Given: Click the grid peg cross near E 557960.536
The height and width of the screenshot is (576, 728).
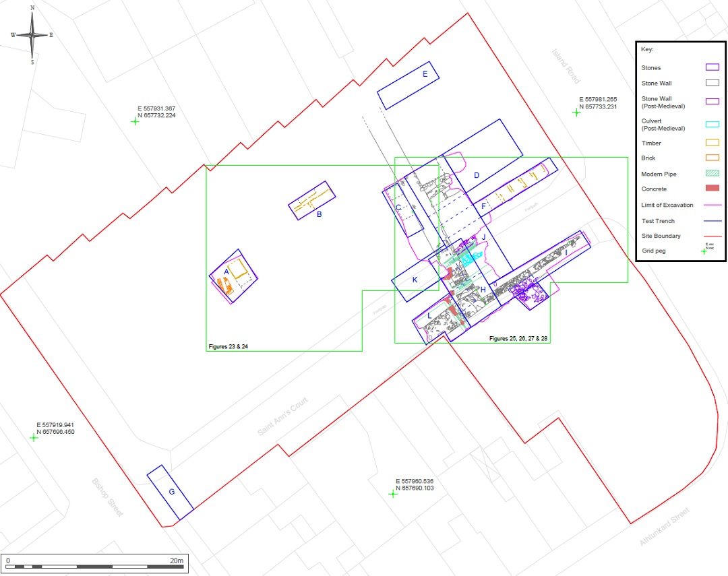Looking at the screenshot, I should 393,494.
